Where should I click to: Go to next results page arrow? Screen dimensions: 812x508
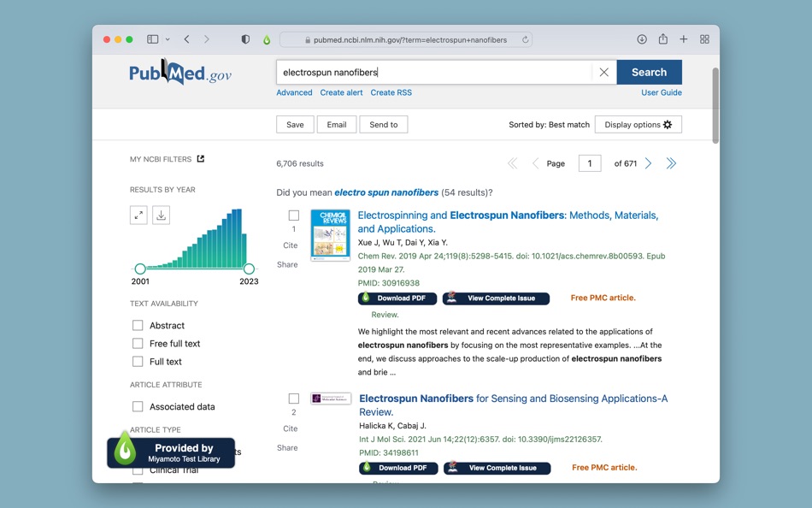point(649,164)
